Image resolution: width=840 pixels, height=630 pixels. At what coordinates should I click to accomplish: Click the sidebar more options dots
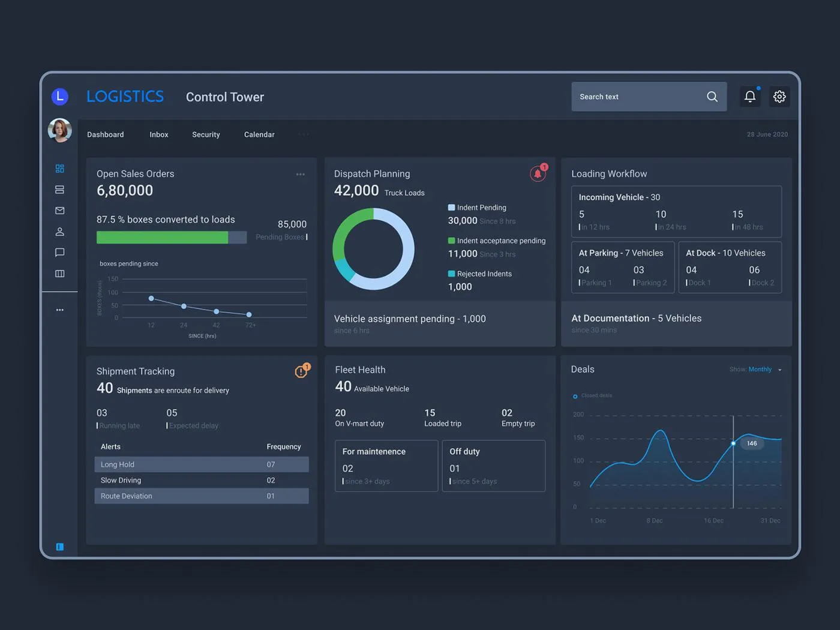click(59, 310)
